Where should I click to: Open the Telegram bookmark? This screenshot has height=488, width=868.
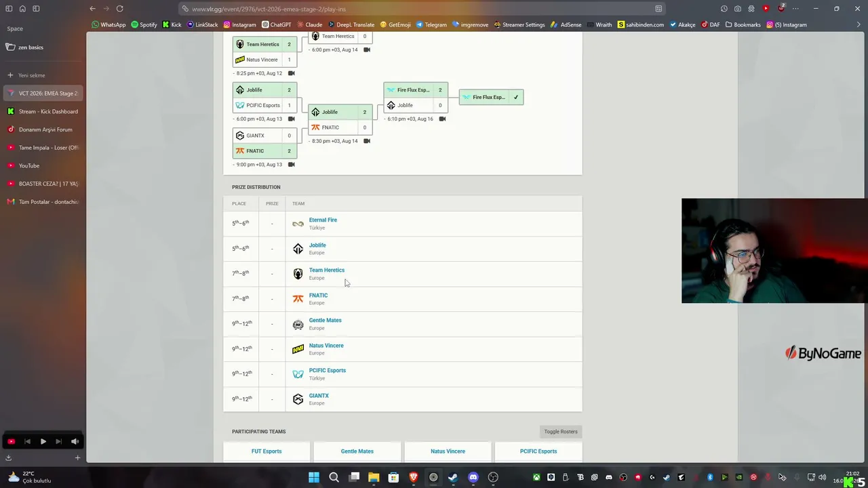(x=431, y=24)
